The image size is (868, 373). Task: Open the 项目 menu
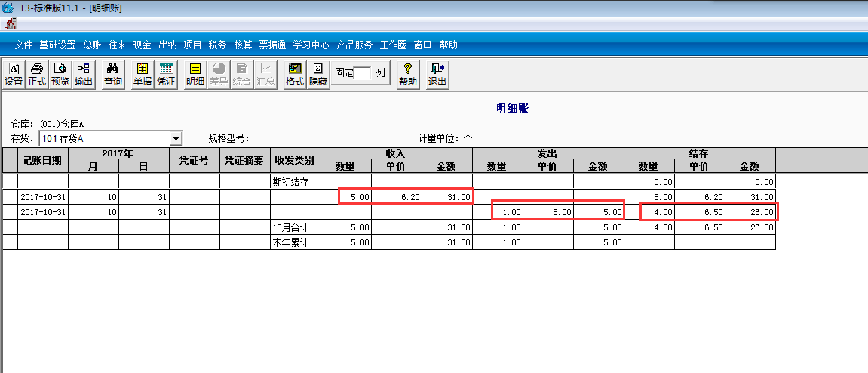click(192, 45)
